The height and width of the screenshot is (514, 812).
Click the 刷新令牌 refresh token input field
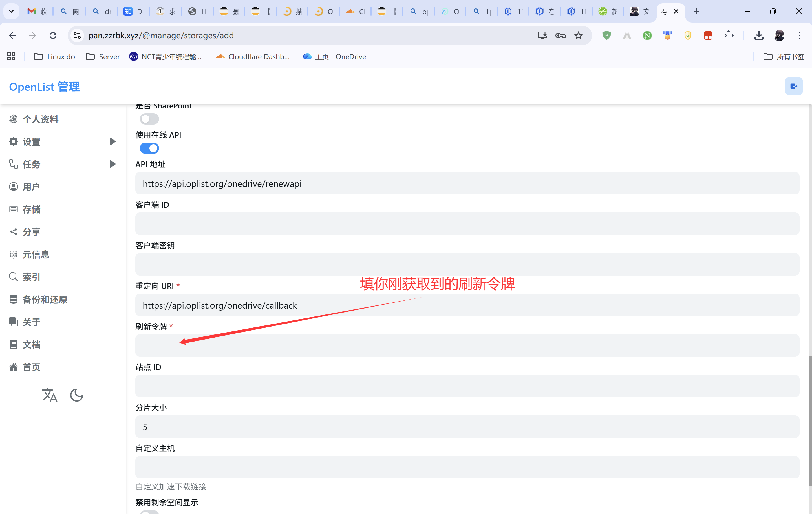(467, 345)
